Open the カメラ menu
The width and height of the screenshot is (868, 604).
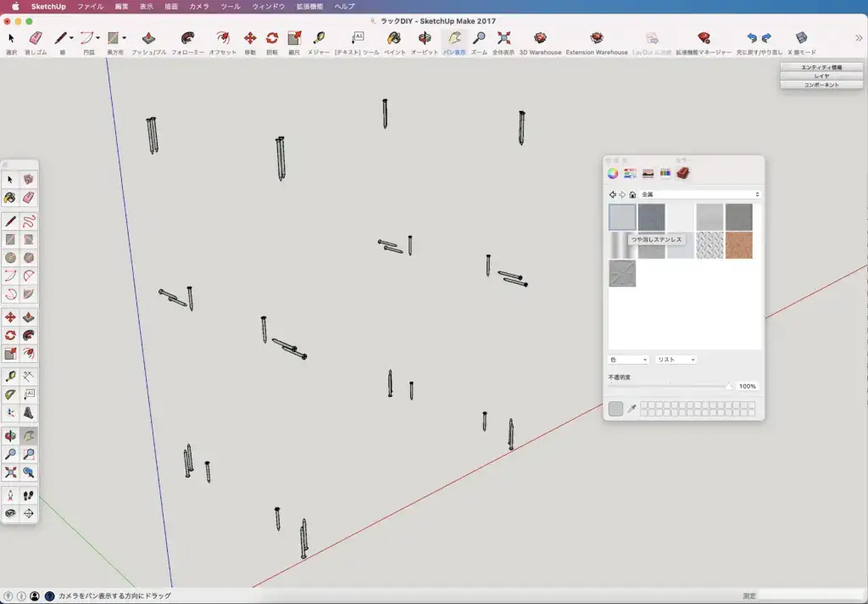coord(198,7)
